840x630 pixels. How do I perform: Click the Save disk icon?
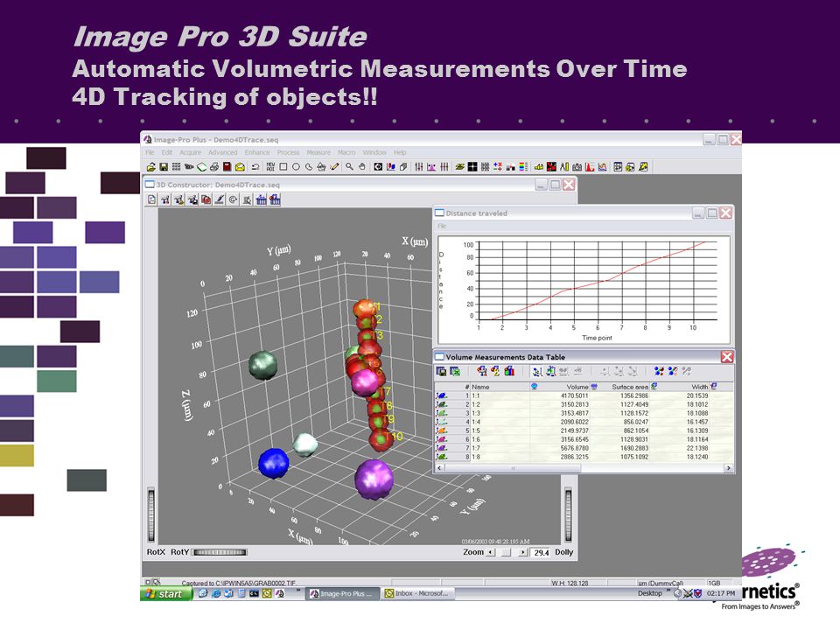[x=164, y=166]
